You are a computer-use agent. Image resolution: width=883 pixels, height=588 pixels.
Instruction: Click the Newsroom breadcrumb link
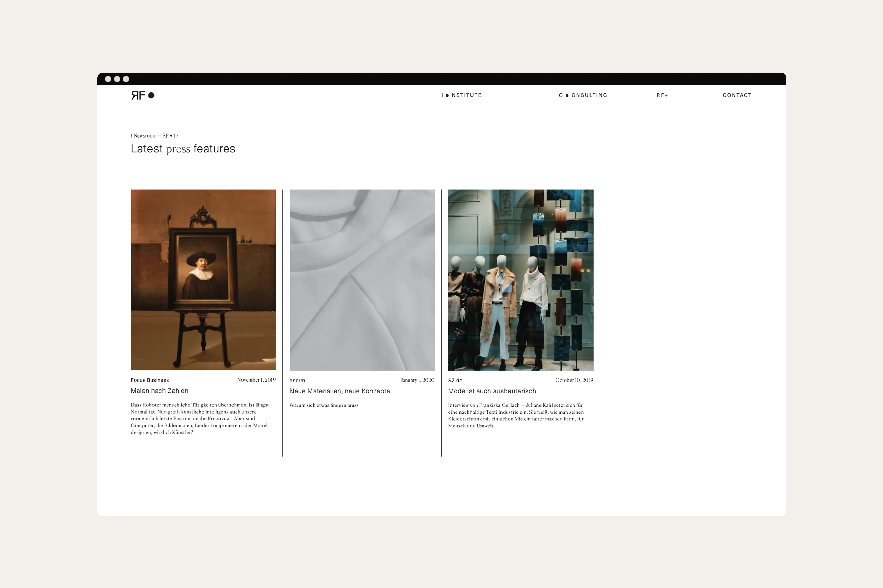coord(145,135)
